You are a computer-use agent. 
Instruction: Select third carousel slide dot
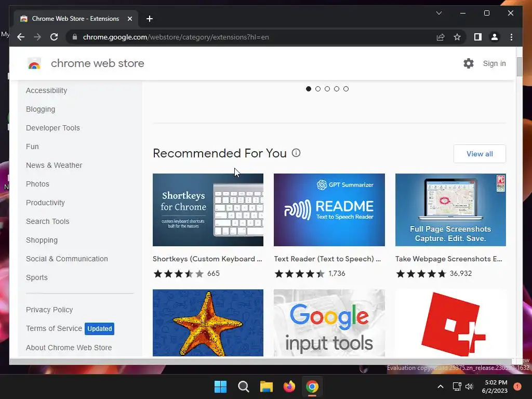[x=327, y=89]
